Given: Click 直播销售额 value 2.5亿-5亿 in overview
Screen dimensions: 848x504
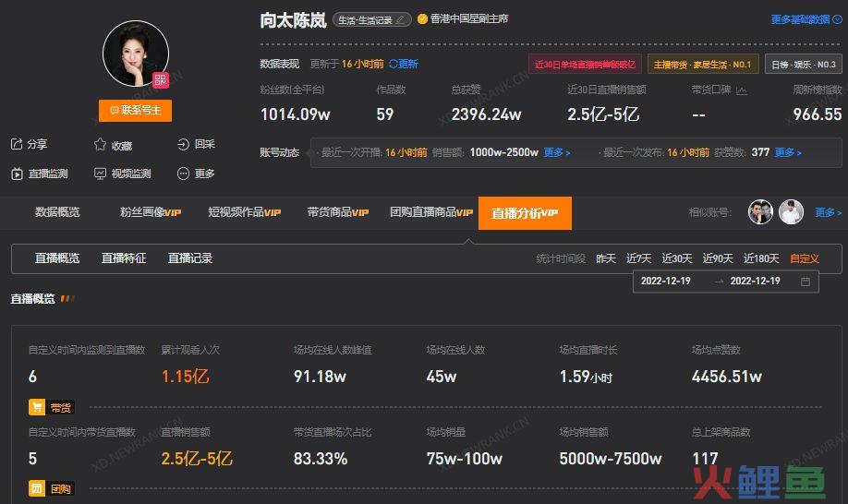Looking at the screenshot, I should (197, 459).
